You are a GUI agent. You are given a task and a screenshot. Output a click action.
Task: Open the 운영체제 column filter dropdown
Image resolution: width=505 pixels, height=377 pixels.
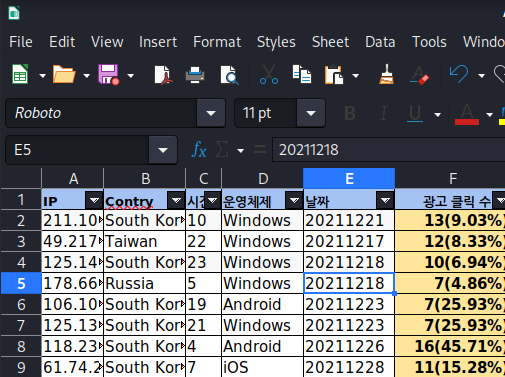point(294,200)
